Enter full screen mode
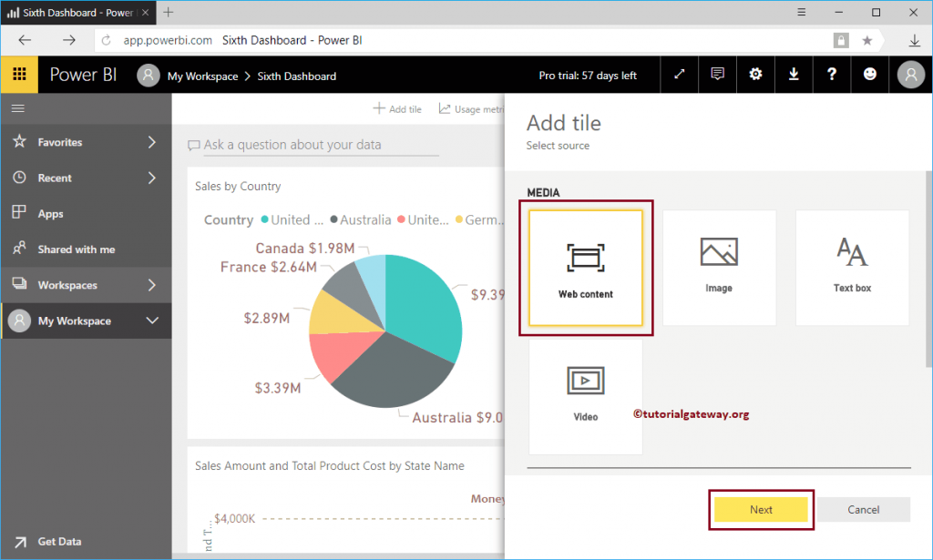Image resolution: width=933 pixels, height=560 pixels. tap(679, 74)
